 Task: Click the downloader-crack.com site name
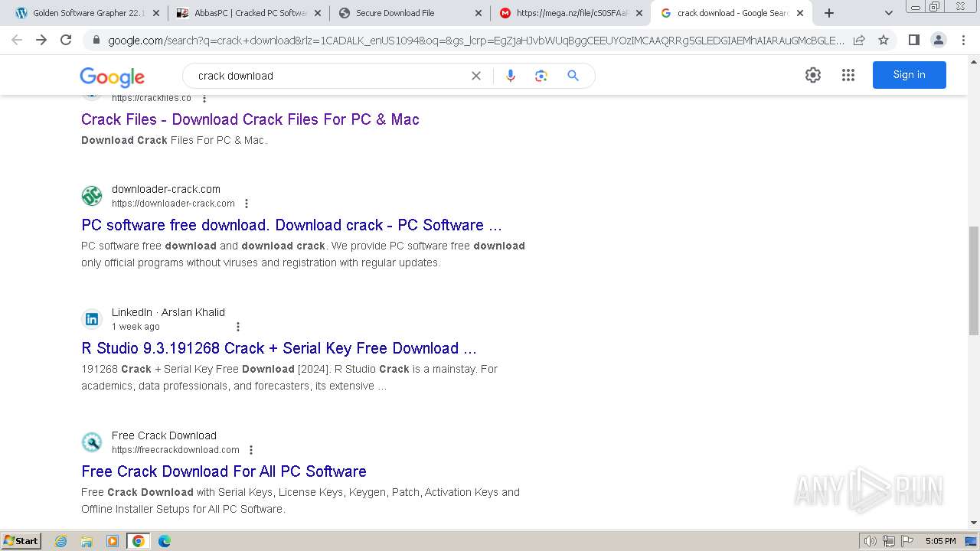point(166,189)
